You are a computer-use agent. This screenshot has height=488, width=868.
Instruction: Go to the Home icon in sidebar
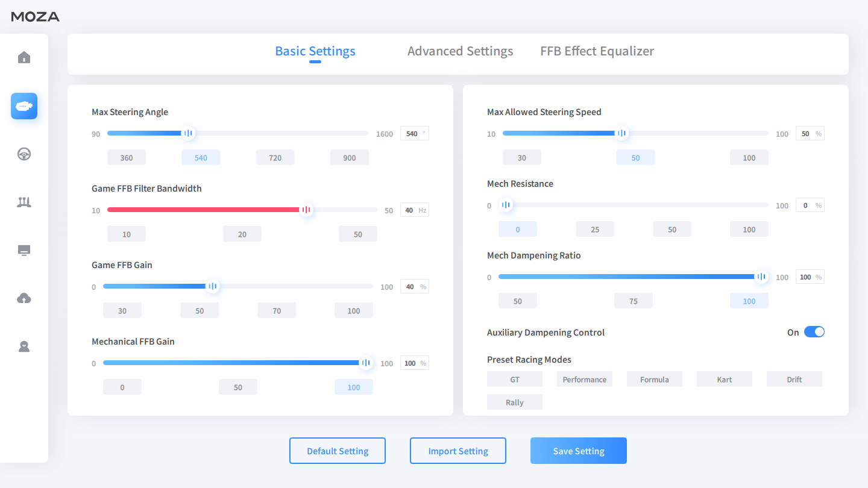point(24,58)
